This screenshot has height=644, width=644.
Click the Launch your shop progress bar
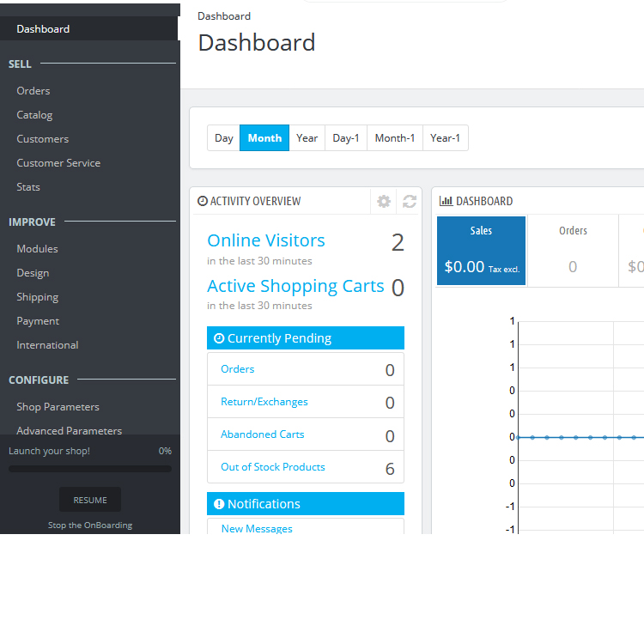point(90,469)
